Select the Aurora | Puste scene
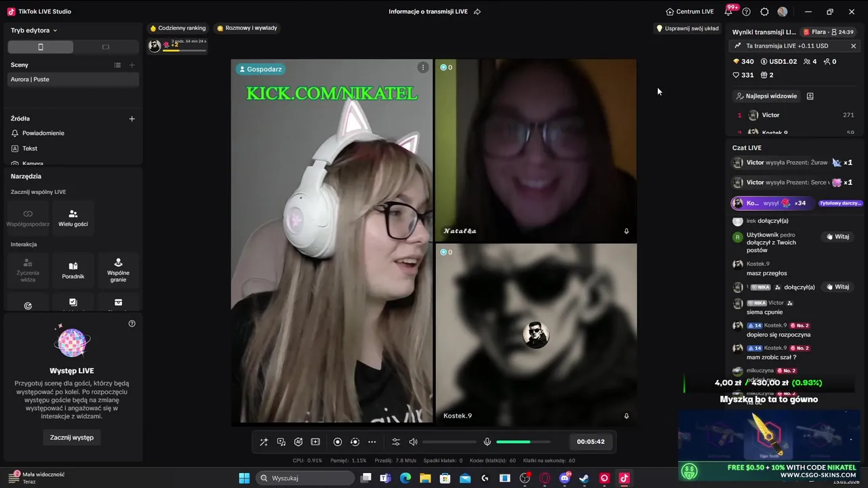The height and width of the screenshot is (488, 868). [73, 79]
